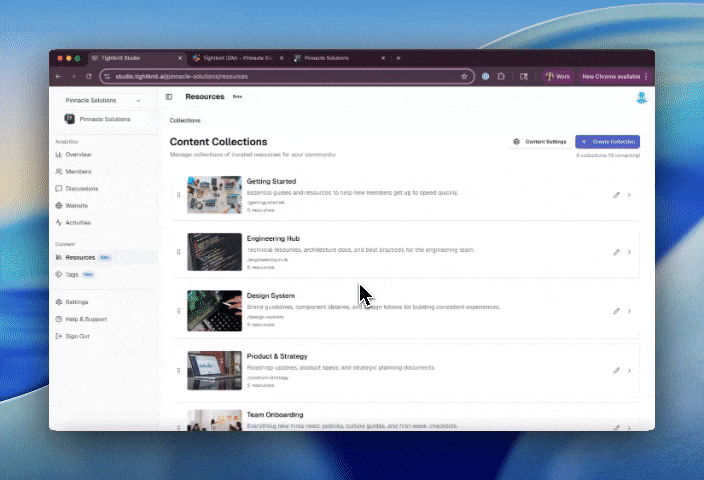This screenshot has width=704, height=480.
Task: Bookmark page with the star icon
Action: pyautogui.click(x=464, y=76)
